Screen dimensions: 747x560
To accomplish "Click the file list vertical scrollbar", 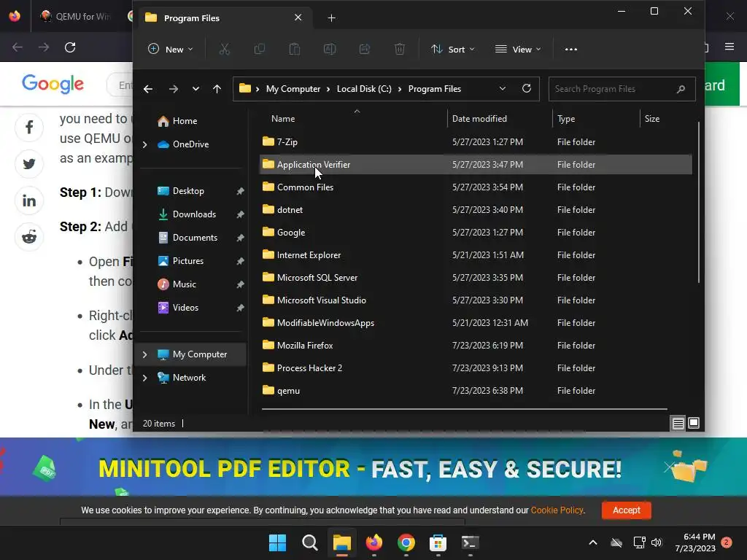I will (x=698, y=203).
